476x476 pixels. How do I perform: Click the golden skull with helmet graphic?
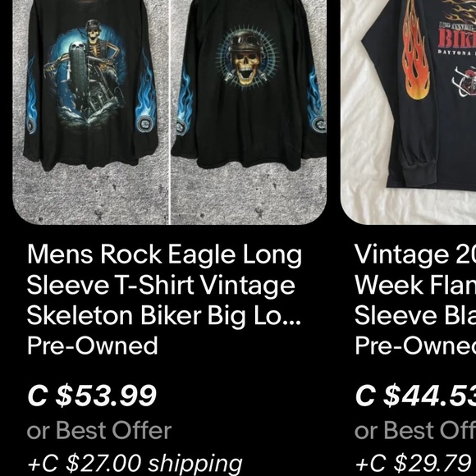[247, 57]
